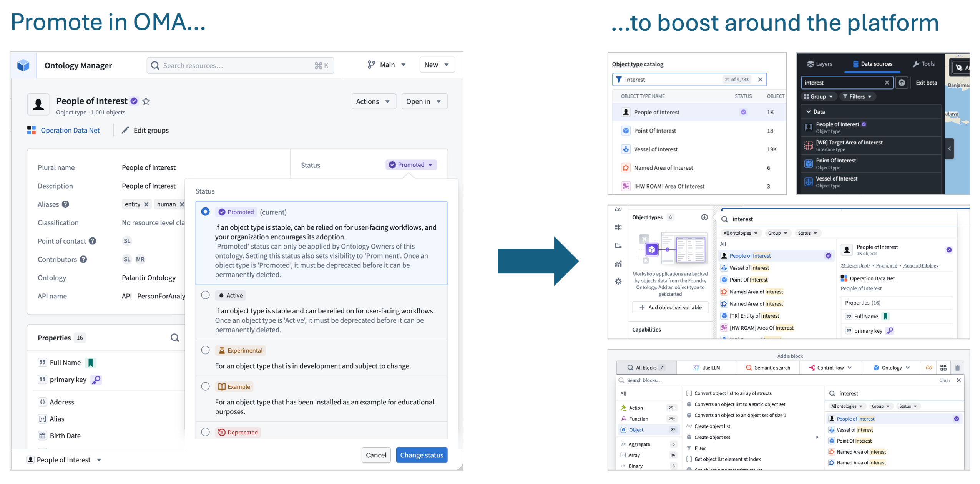Collapse the Data section in the map panel
Image resolution: width=980 pixels, height=484 pixels.
click(x=809, y=111)
